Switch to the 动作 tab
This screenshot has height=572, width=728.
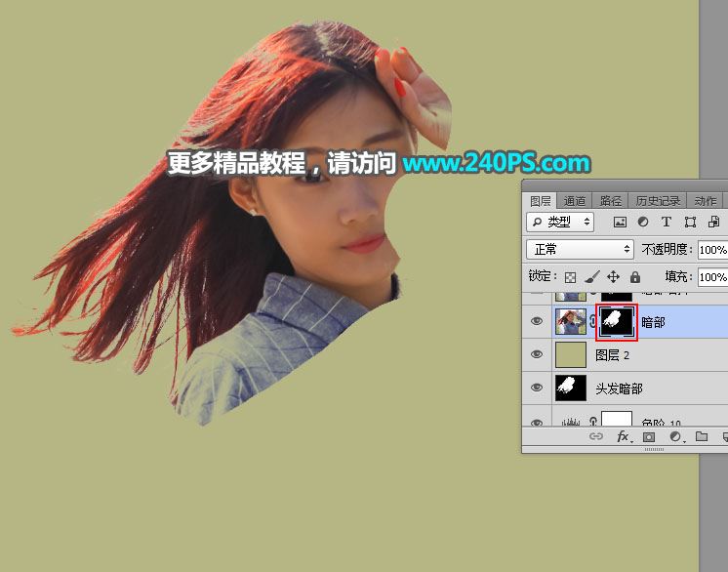705,201
